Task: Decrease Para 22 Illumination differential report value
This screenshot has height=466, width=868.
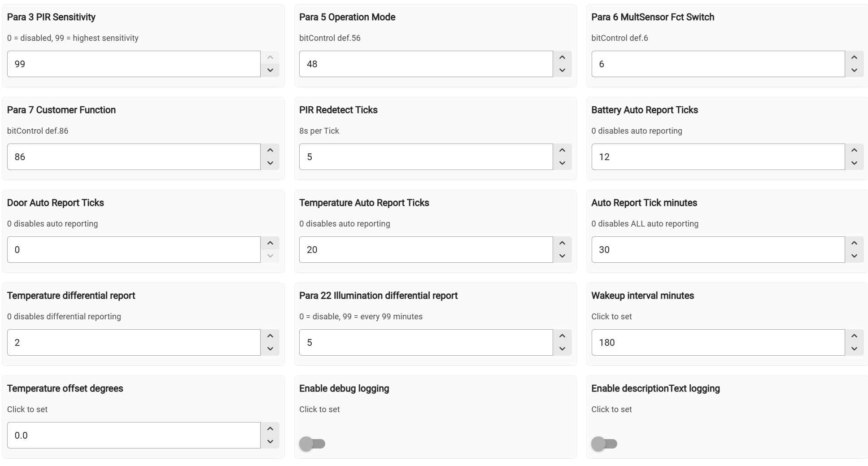Action: point(562,349)
